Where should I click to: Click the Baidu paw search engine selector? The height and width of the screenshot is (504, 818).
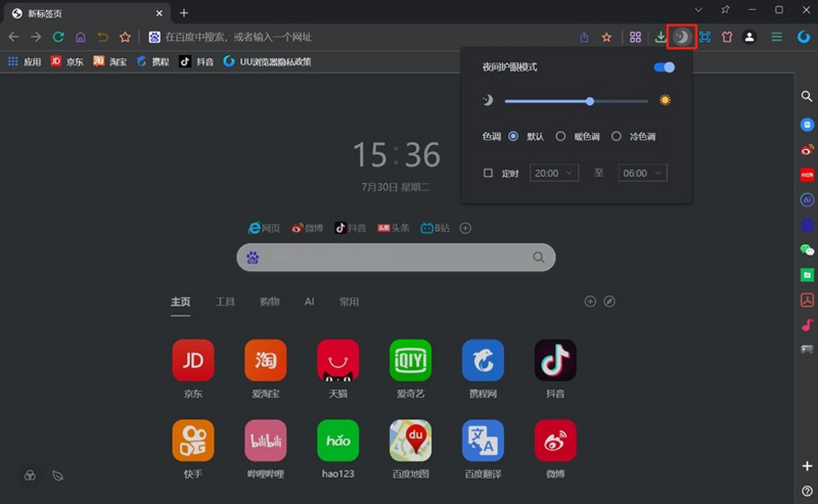coord(253,257)
